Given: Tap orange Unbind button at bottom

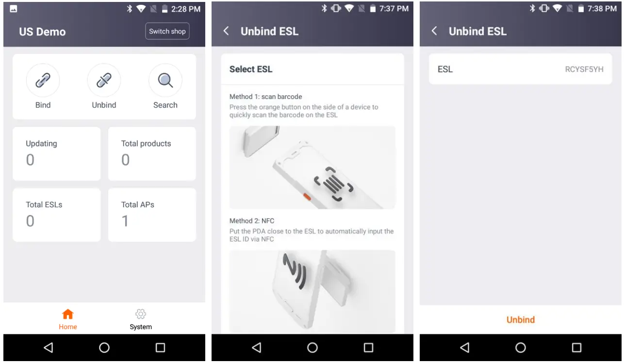Looking at the screenshot, I should point(521,320).
